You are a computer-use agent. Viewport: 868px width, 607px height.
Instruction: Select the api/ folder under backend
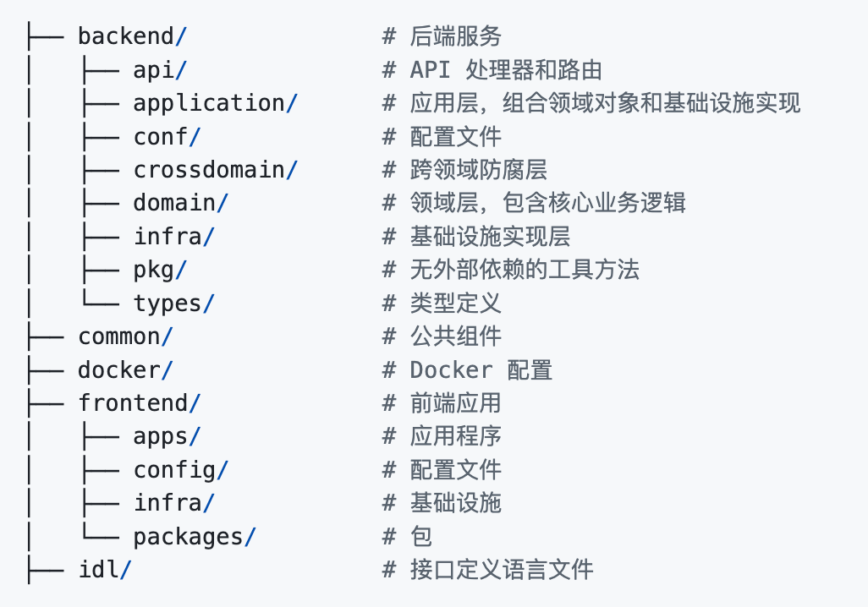pos(160,70)
